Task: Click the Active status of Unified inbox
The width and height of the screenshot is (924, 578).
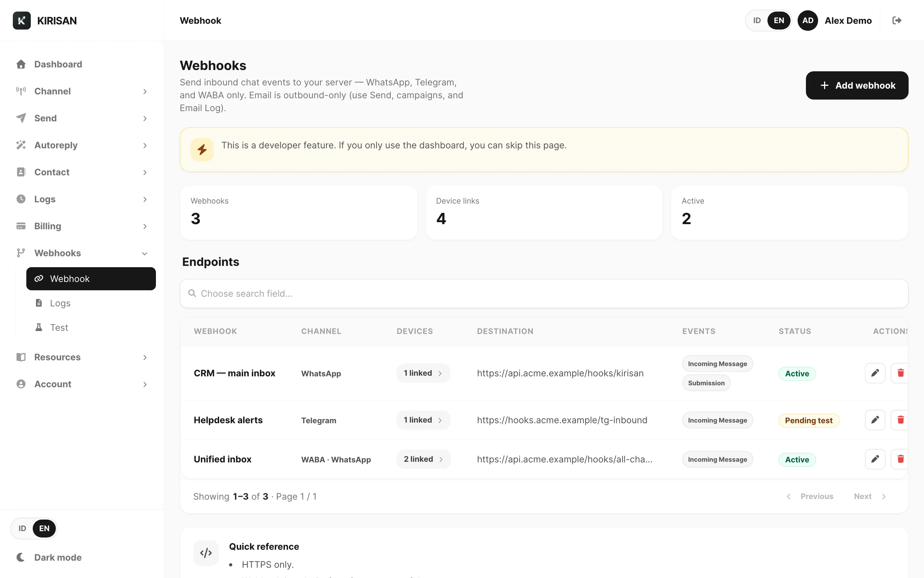Action: tap(797, 460)
